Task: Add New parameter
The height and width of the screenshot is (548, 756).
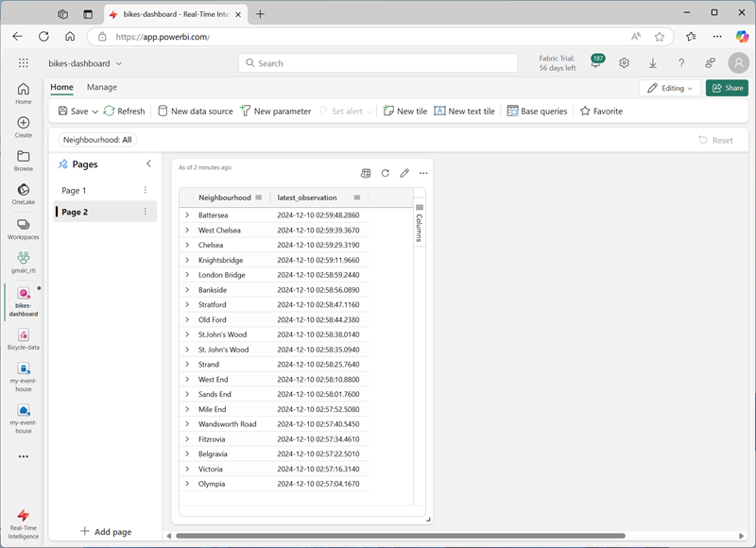Action: click(276, 111)
